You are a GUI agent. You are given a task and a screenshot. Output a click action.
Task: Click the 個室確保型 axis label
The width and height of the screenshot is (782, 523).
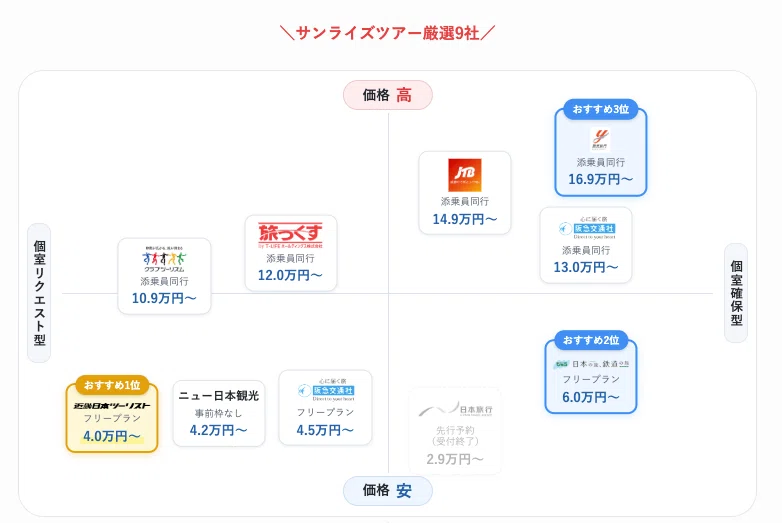point(736,293)
